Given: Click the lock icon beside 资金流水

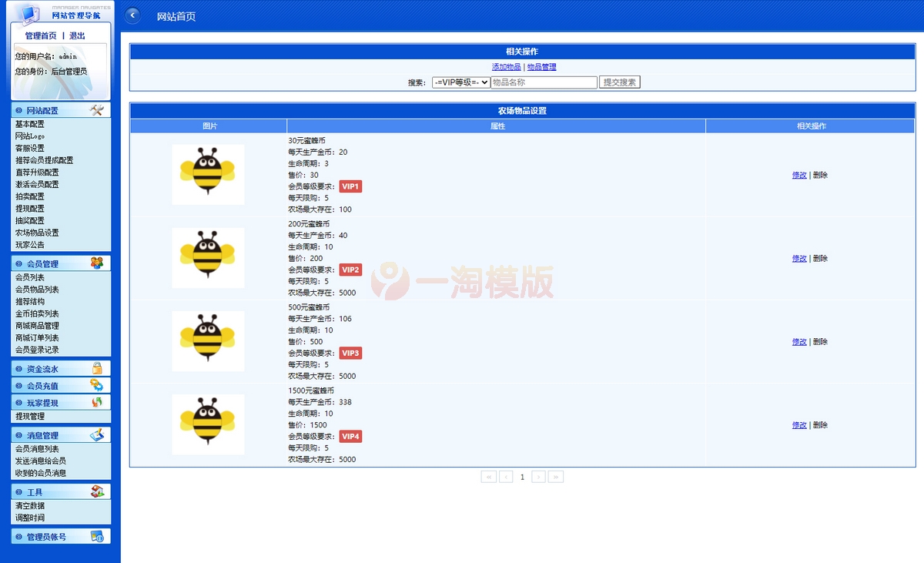Looking at the screenshot, I should click(96, 368).
